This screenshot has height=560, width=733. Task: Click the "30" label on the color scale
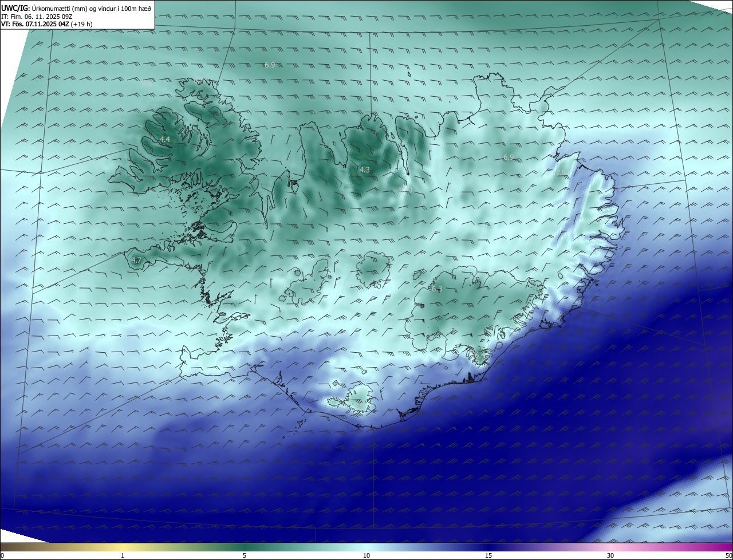coord(610,555)
